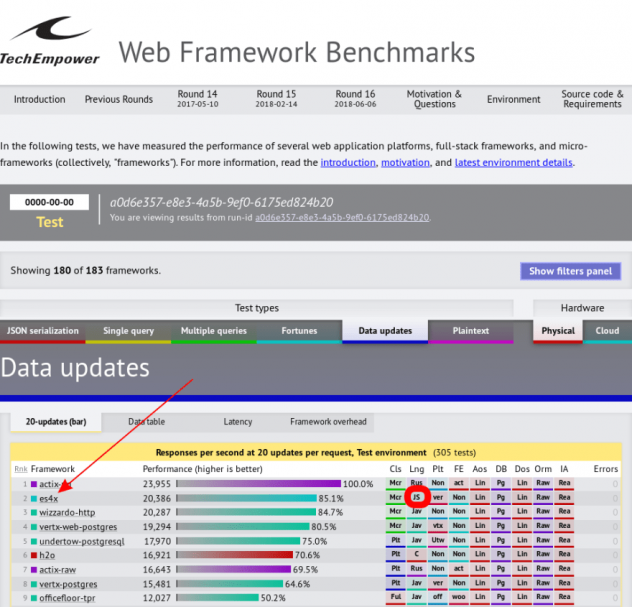Viewport: 632px width, 607px height.
Task: Click the wizzardo-http framework name
Action: click(x=67, y=512)
